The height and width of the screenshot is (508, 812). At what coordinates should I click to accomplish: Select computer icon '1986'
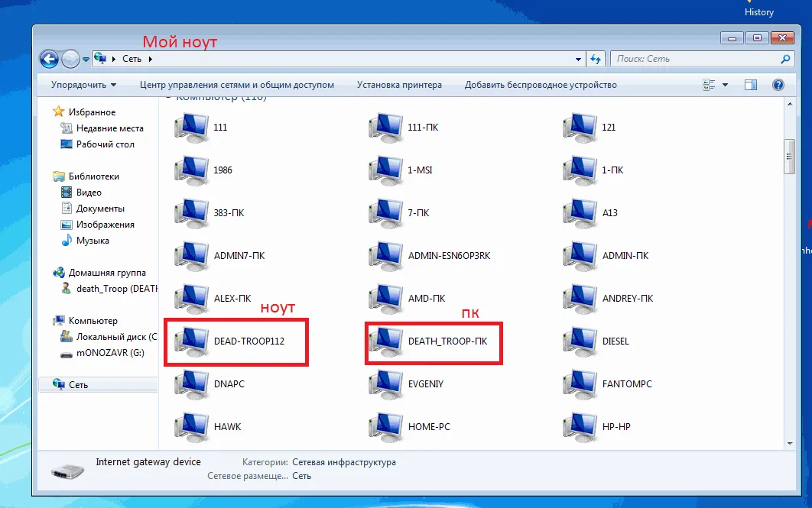[x=192, y=170]
